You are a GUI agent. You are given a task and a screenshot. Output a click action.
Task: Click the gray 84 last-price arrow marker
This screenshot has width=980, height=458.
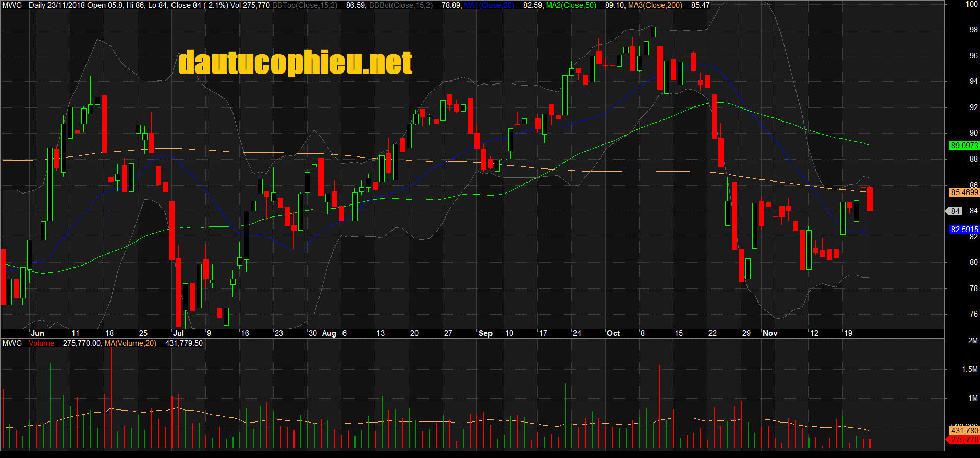pyautogui.click(x=954, y=211)
